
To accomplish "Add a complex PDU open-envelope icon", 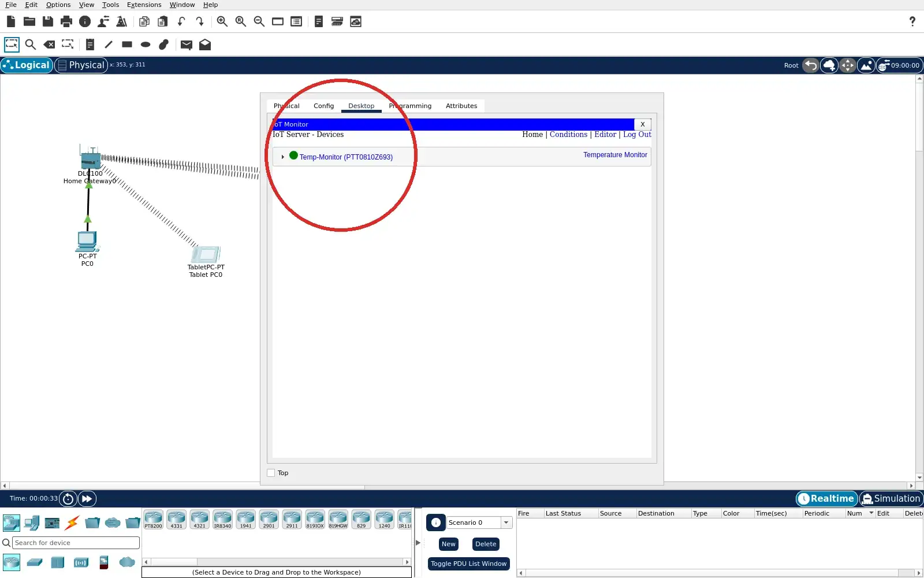I will pyautogui.click(x=205, y=45).
